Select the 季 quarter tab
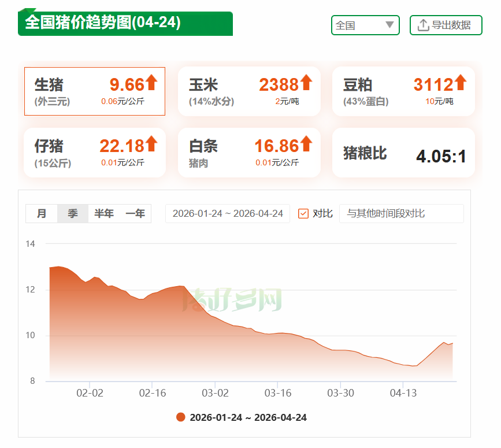Screen dimensions: 501x448 [73, 213]
